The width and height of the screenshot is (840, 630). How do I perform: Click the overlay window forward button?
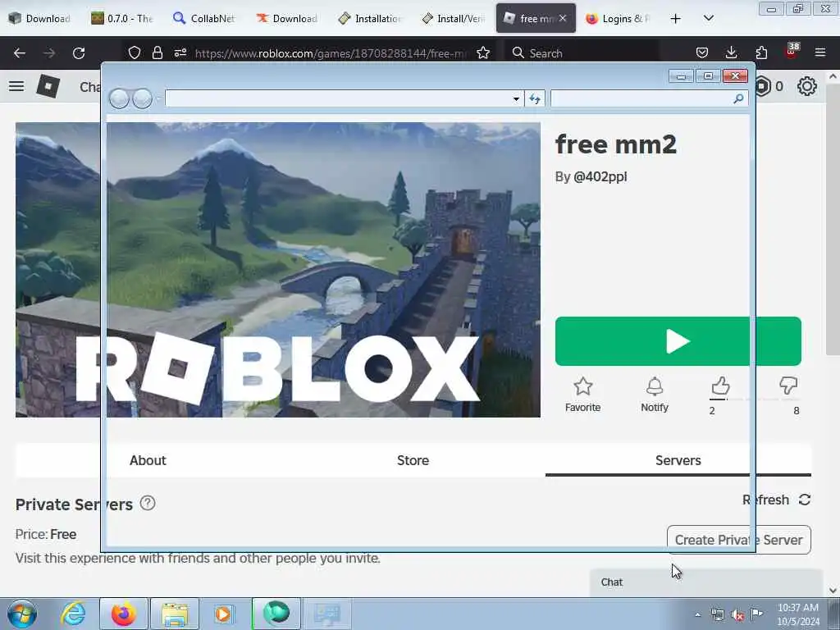[142, 98]
